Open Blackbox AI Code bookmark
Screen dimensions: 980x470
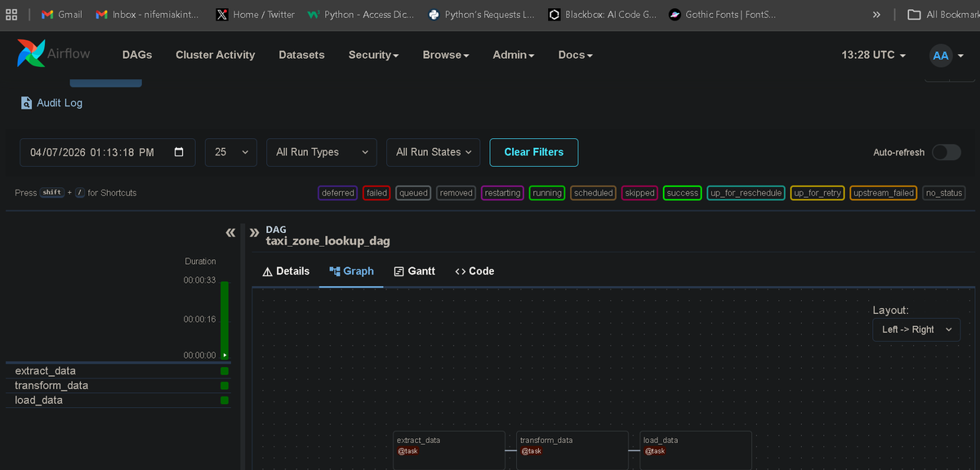pos(603,15)
